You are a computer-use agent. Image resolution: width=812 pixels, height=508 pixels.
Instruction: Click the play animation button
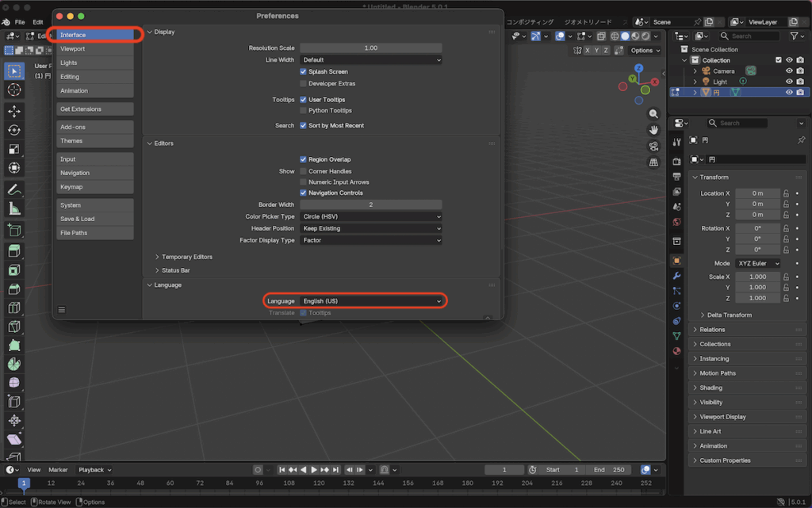pyautogui.click(x=314, y=470)
